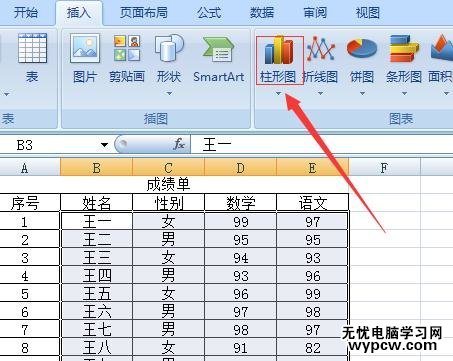Click the 数学 header cell

[x=240, y=203]
